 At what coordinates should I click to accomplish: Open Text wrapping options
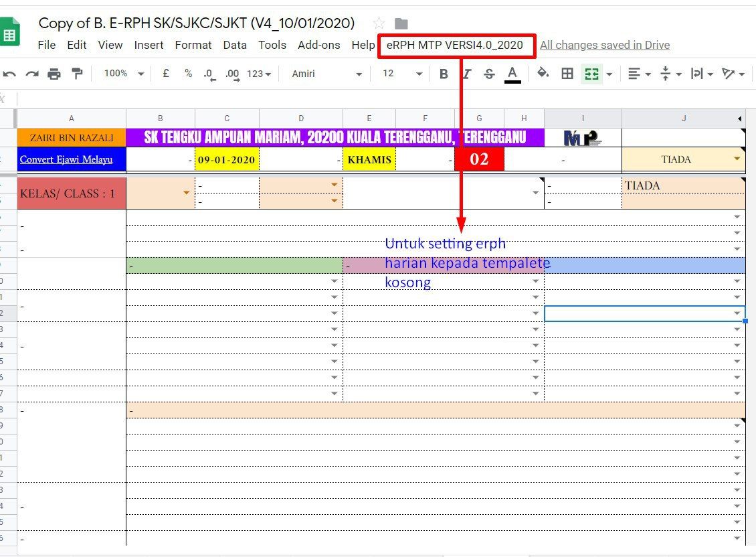coord(702,74)
